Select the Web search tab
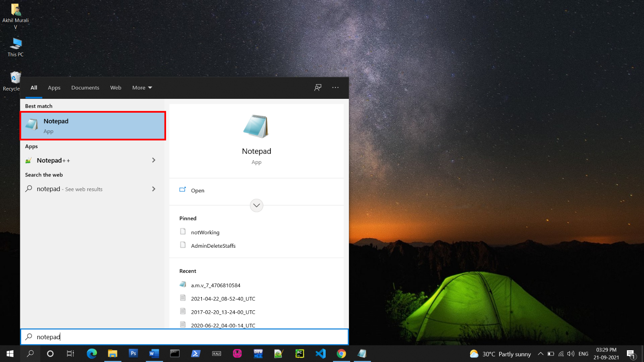 pyautogui.click(x=116, y=88)
